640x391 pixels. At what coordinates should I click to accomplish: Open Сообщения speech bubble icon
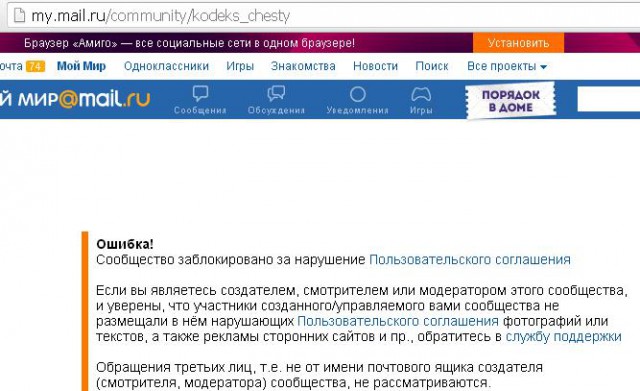coord(200,93)
